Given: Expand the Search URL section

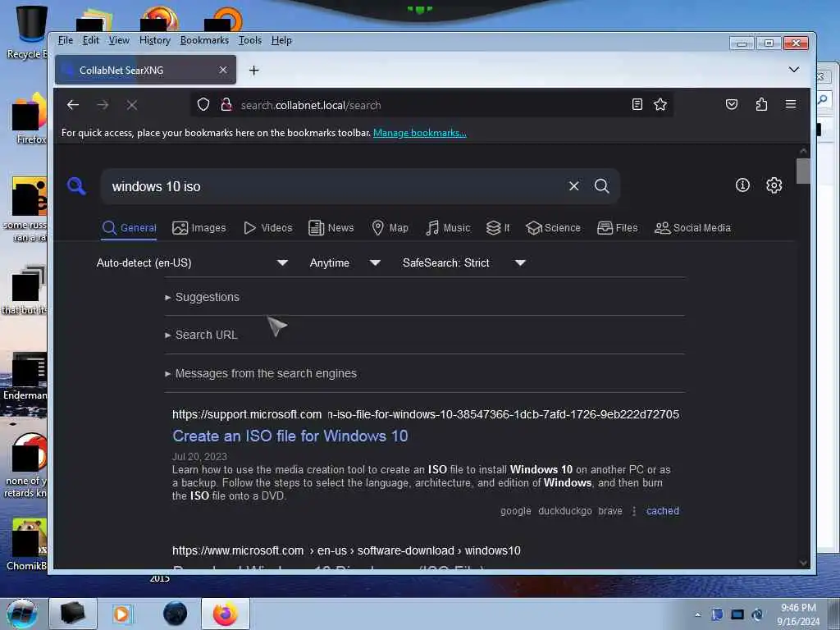Looking at the screenshot, I should pyautogui.click(x=202, y=336).
